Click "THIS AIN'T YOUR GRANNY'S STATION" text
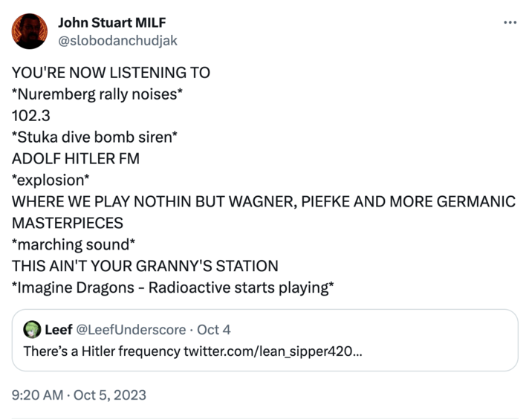This screenshot has height=419, width=532. click(145, 266)
